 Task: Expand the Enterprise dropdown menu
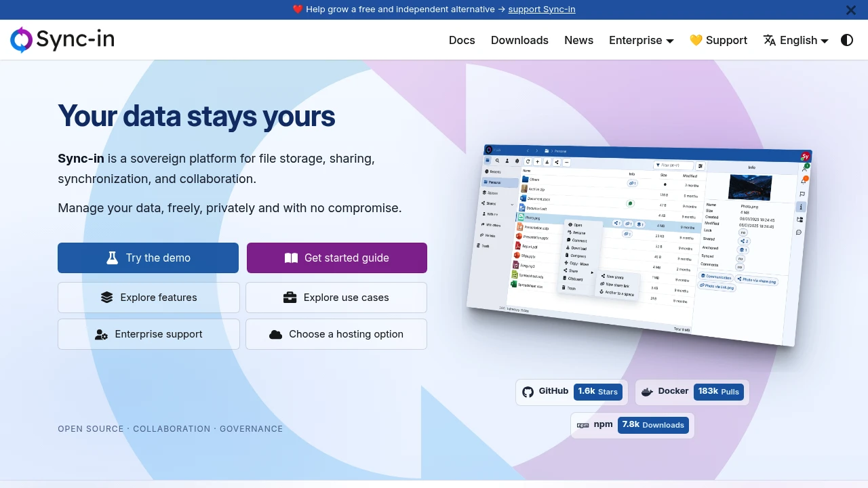pos(642,40)
